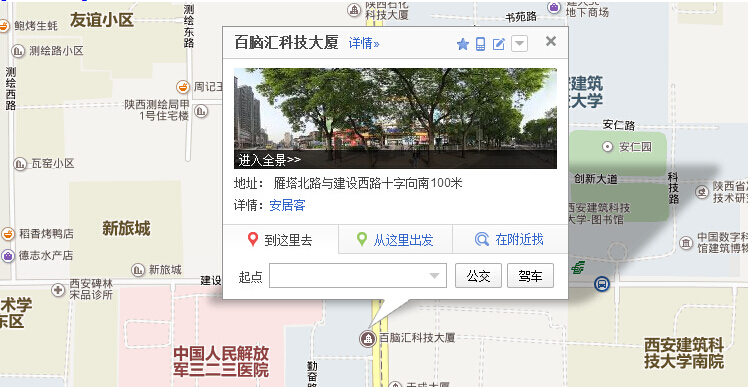748x387 pixels.
Task: Click 西安建筑科技大学-图书馆 label
Action: tap(599, 214)
